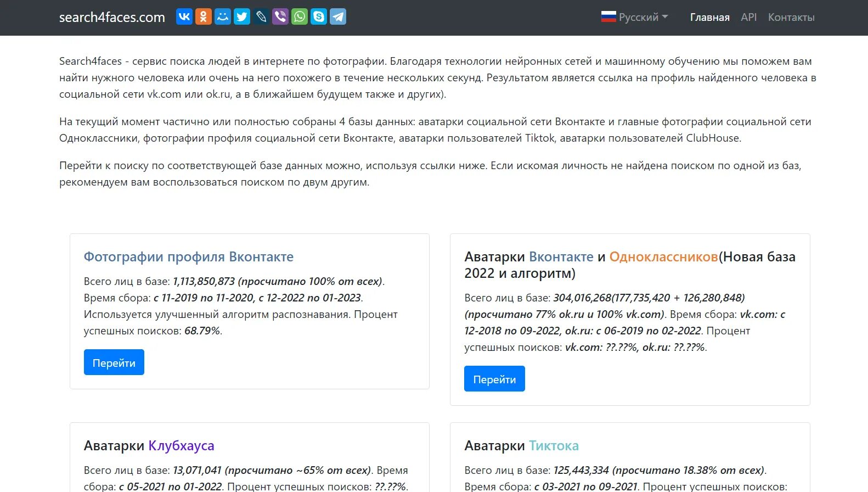Click the 125,443,334 Tiktok faces count
Viewport: 868px width, 492px height.
coord(581,470)
